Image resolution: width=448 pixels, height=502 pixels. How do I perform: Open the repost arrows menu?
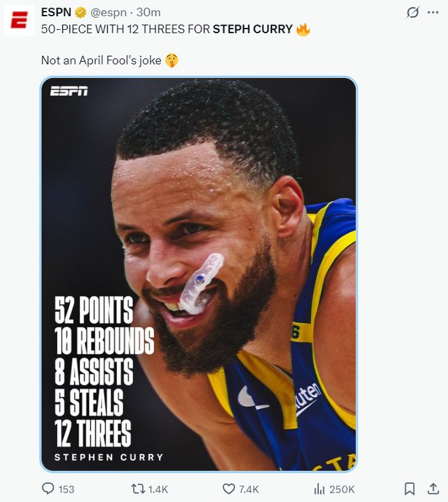coord(138,489)
